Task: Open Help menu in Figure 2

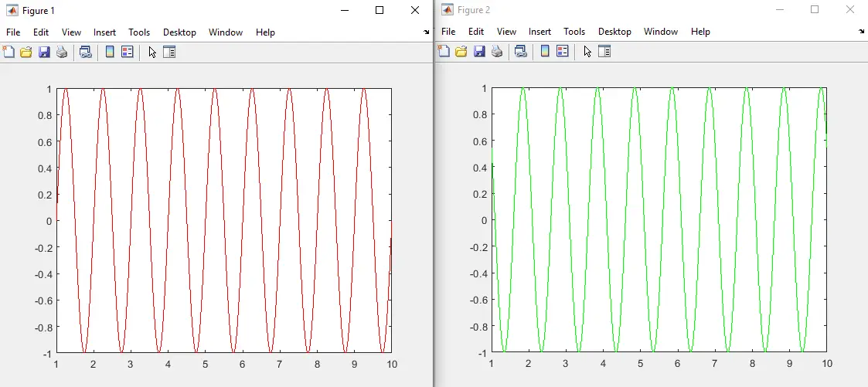Action: click(700, 32)
